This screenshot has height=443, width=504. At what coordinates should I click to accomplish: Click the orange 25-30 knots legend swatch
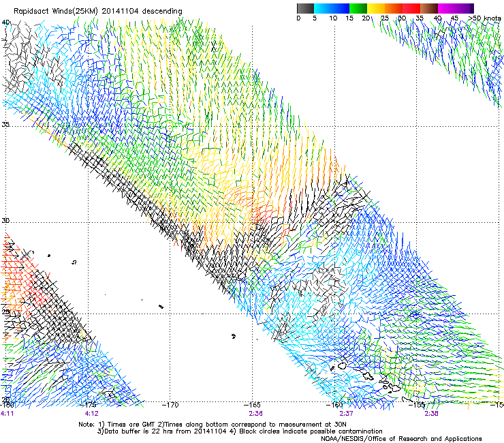[394, 8]
